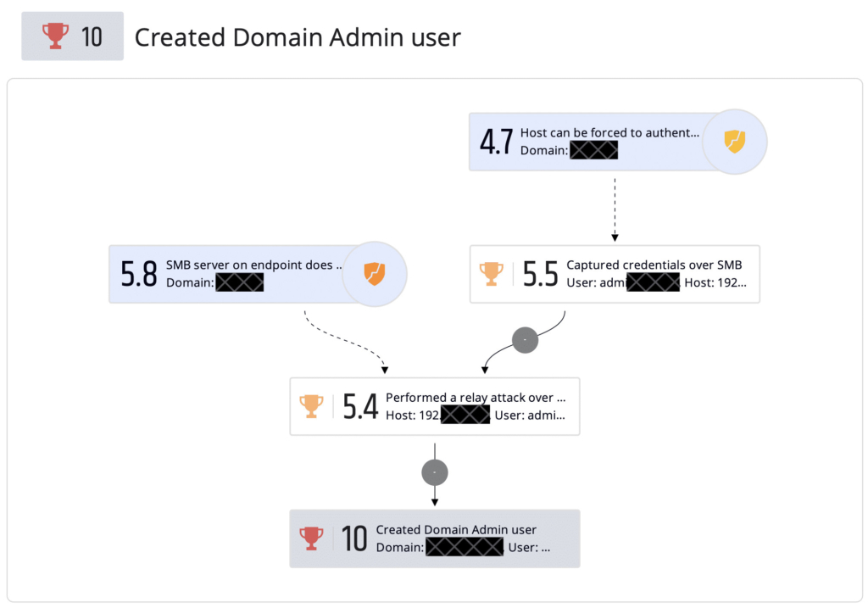This screenshot has height=608, width=868.
Task: Click gray circle connector above final node
Action: coord(434,471)
